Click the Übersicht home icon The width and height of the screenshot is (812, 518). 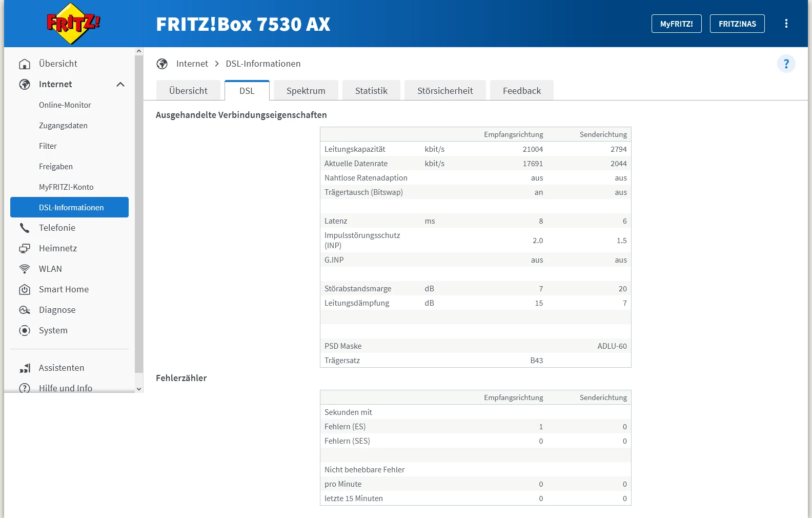(25, 64)
